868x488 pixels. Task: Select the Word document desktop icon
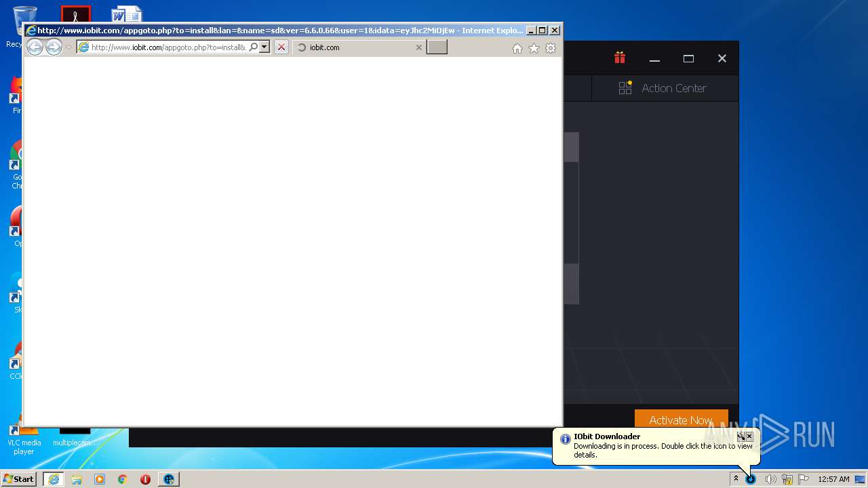[127, 14]
